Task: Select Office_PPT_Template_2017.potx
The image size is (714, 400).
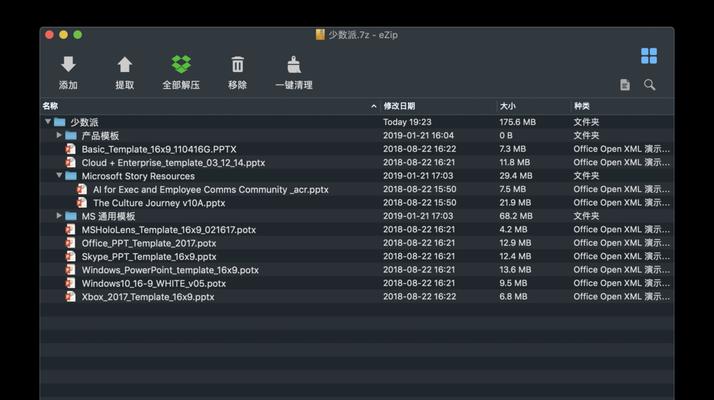Action: point(149,243)
